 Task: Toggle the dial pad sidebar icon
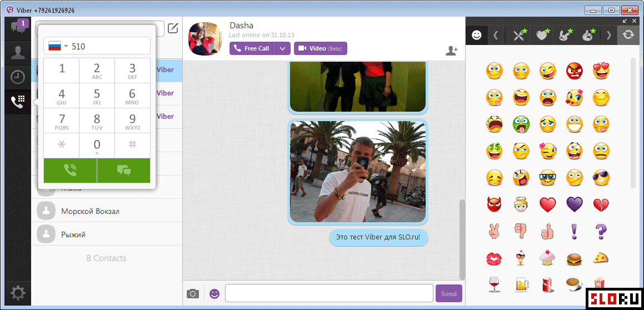click(18, 102)
